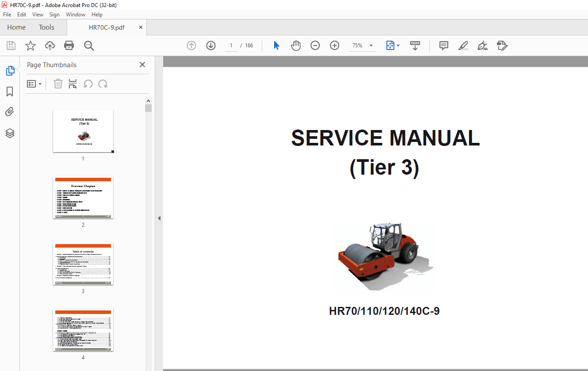Image resolution: width=588 pixels, height=371 pixels.
Task: Open the Edit menu
Action: click(22, 15)
